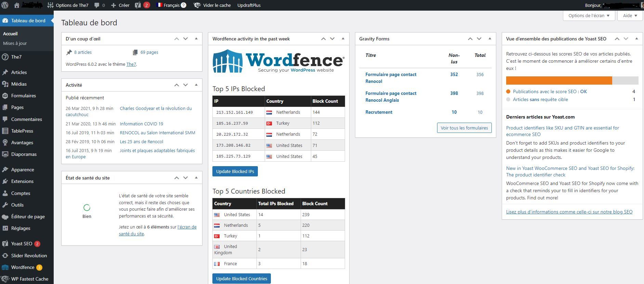Click the Extensions plug icon

[x=5, y=181]
